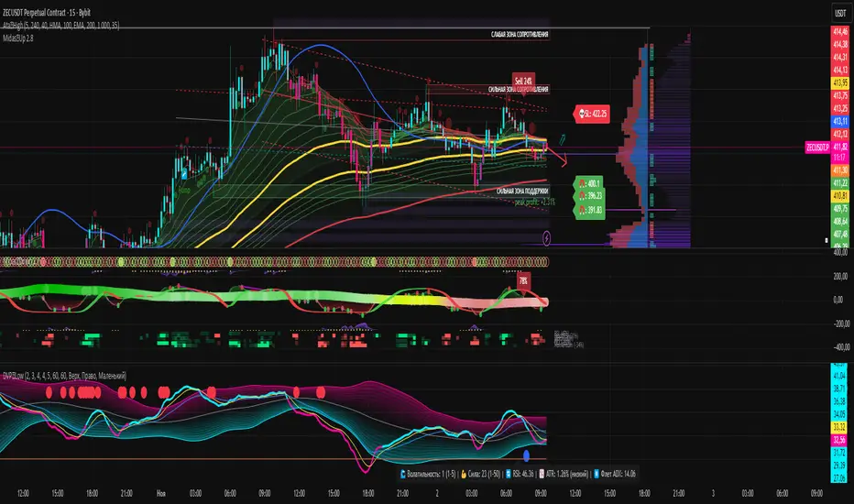Click the yellow 413,95 price axis label
The image size is (854, 504).
click(x=840, y=82)
